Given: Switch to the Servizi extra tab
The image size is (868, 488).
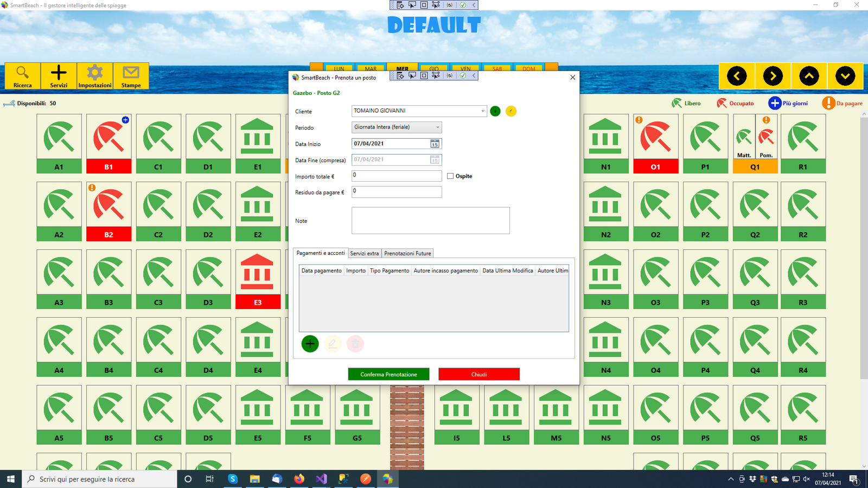Looking at the screenshot, I should click(x=365, y=253).
